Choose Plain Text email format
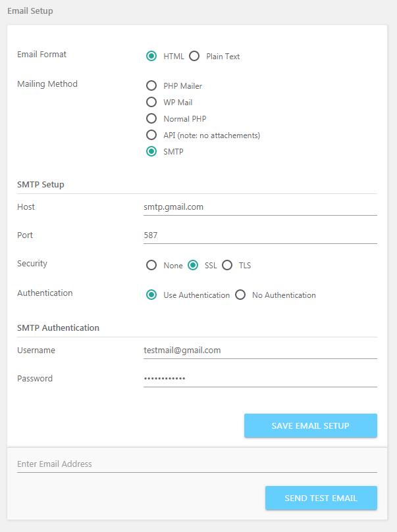This screenshot has width=397, height=532. (194, 56)
